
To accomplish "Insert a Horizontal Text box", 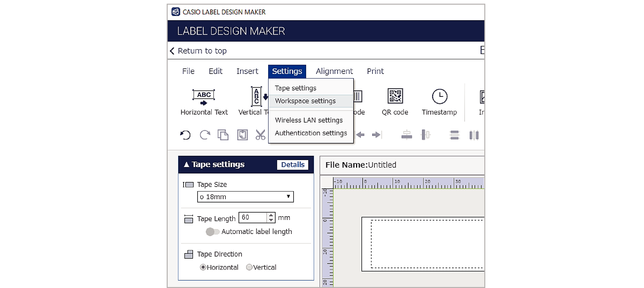I will 204,102.
